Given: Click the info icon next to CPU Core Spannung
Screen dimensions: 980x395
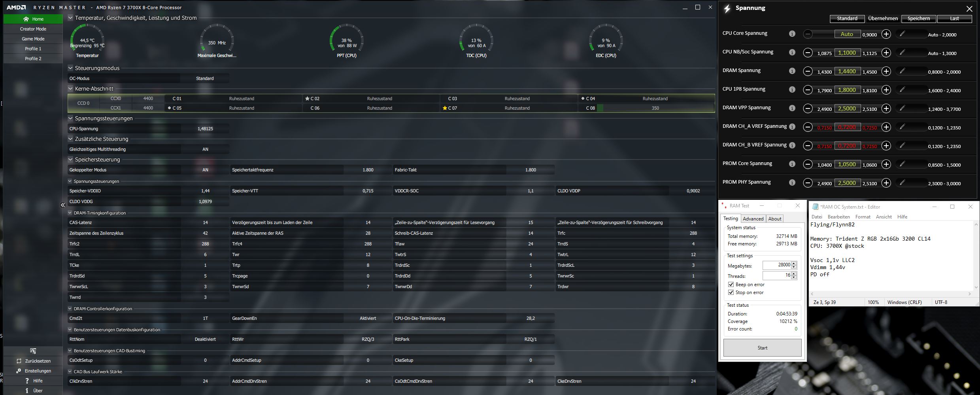Looking at the screenshot, I should click(792, 34).
